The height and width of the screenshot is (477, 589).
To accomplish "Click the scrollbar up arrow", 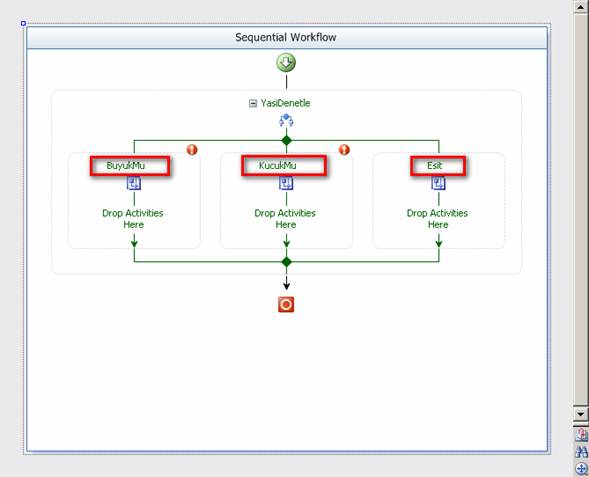I will 581,7.
